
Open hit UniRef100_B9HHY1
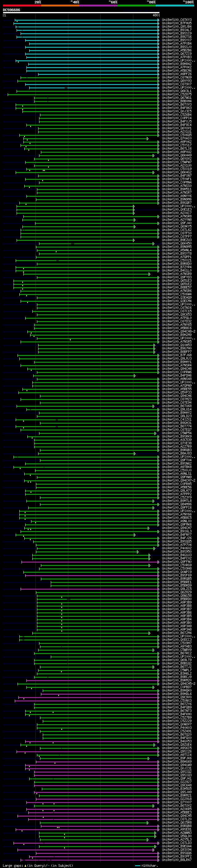pos(177,362)
